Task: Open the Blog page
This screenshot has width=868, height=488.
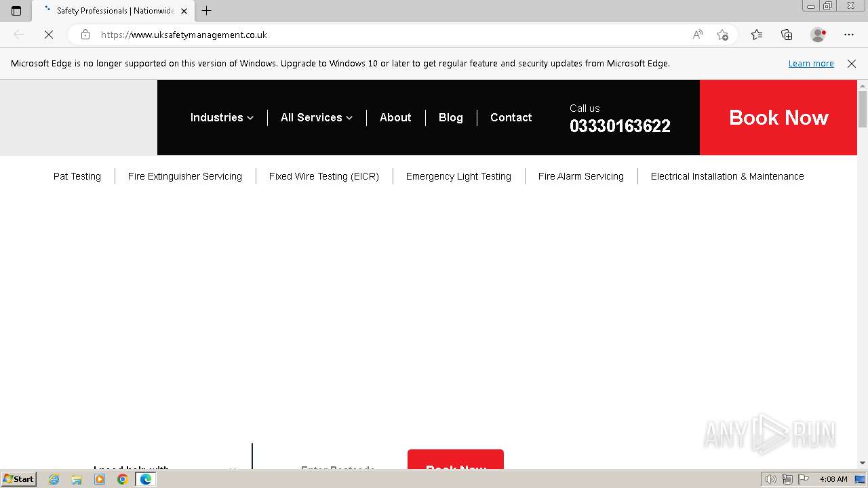Action: [451, 117]
